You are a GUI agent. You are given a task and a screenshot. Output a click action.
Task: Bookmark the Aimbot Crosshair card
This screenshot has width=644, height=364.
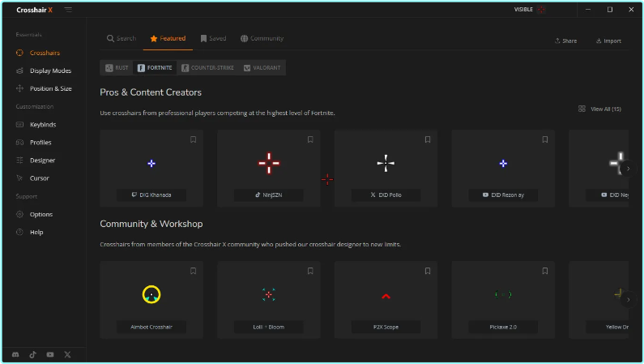click(x=193, y=271)
